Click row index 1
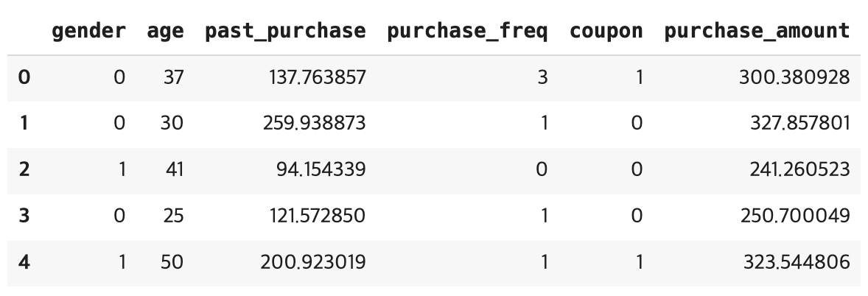The image size is (868, 296). pos(24,123)
